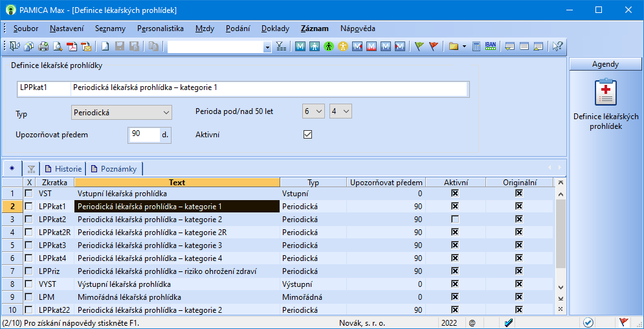The image size is (644, 329).
Task: Toggle Aktivní checkbox in VST row
Action: point(455,193)
